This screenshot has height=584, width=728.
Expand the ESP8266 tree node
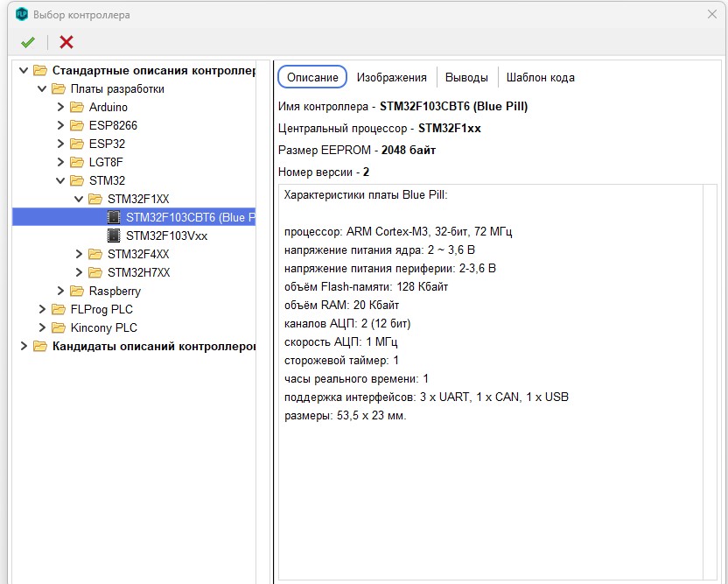60,125
